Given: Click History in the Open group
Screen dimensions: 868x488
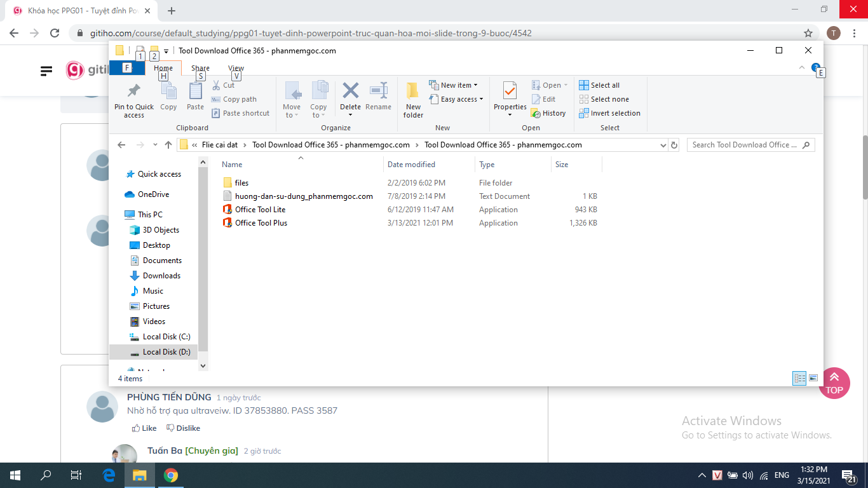Looking at the screenshot, I should 548,113.
